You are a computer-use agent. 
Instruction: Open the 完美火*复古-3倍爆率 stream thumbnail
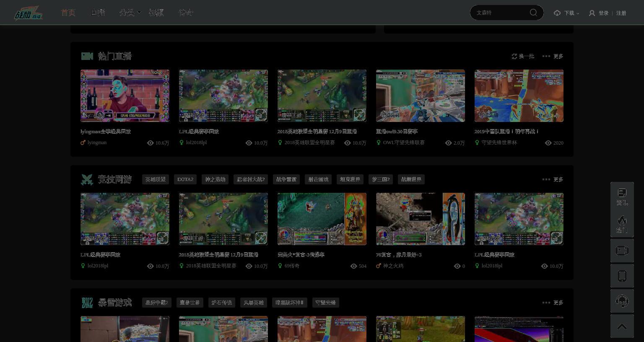tap(322, 219)
